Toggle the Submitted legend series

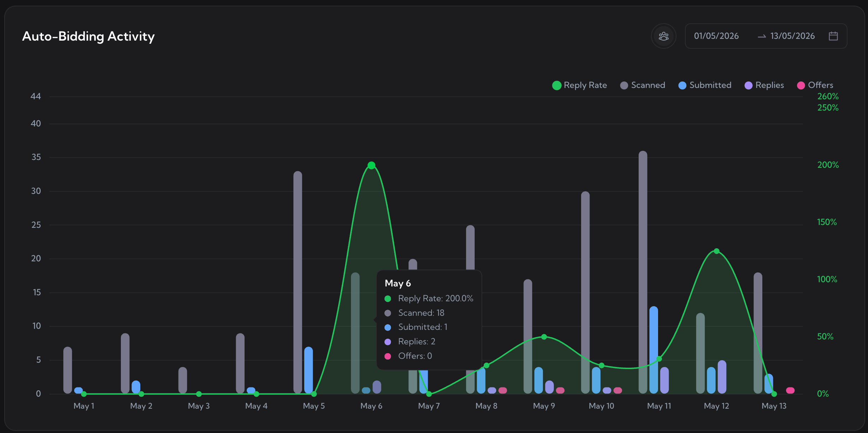click(x=705, y=85)
